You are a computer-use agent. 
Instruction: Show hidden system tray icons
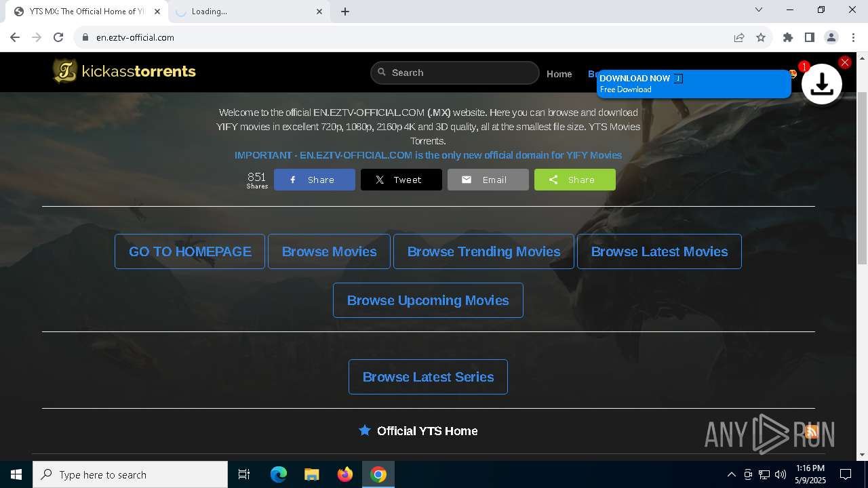coord(731,474)
